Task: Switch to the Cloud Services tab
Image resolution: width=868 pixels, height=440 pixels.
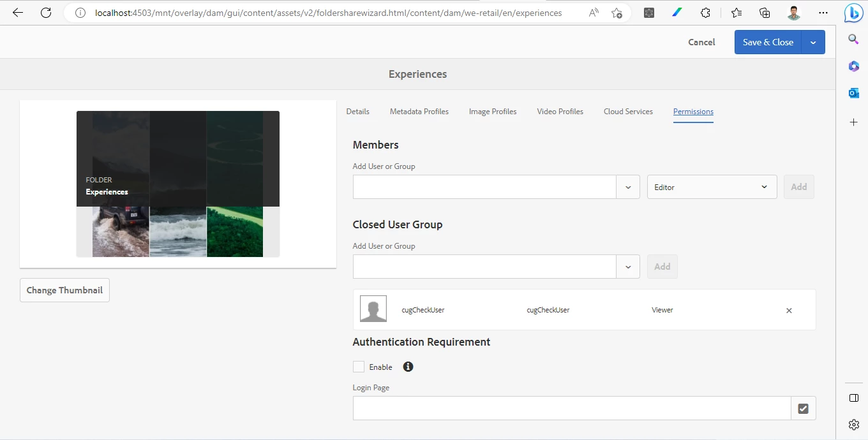Action: pyautogui.click(x=628, y=112)
